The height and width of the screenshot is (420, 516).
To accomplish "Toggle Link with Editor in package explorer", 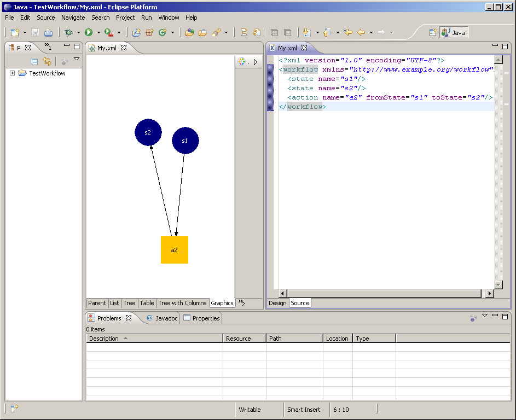I will [47, 62].
